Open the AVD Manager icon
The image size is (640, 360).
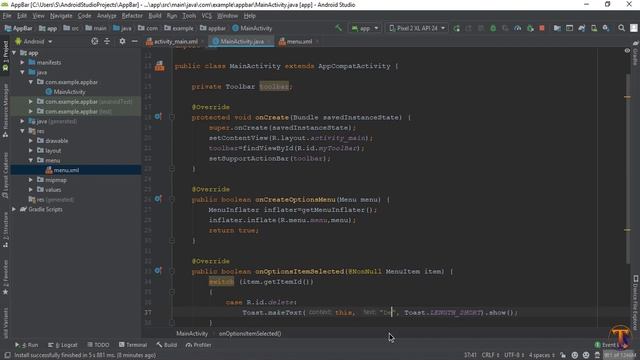[594, 28]
